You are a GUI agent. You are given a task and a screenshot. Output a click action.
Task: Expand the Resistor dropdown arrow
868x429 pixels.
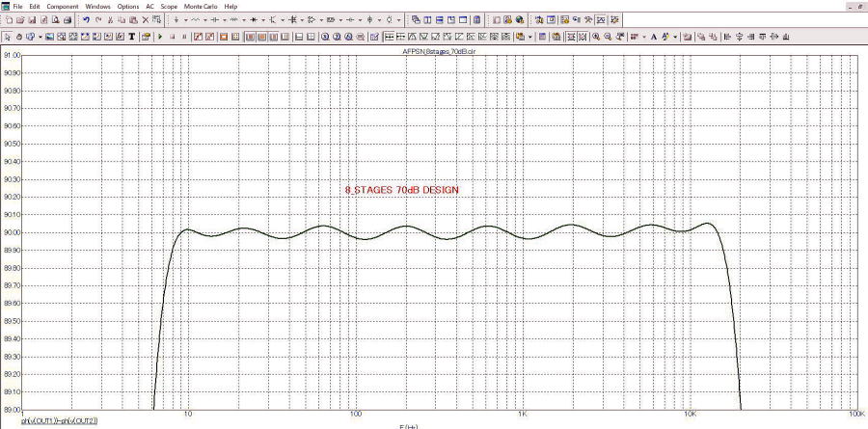[x=204, y=20]
